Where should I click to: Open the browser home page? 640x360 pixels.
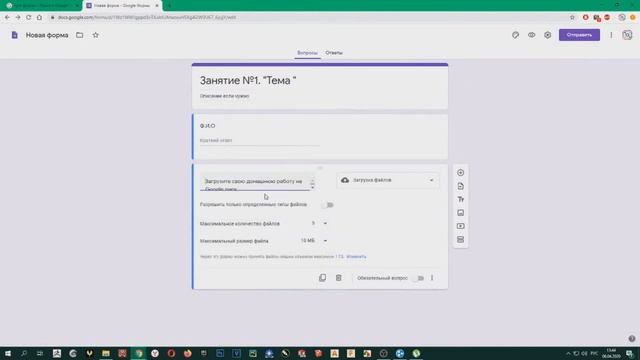tap(39, 18)
